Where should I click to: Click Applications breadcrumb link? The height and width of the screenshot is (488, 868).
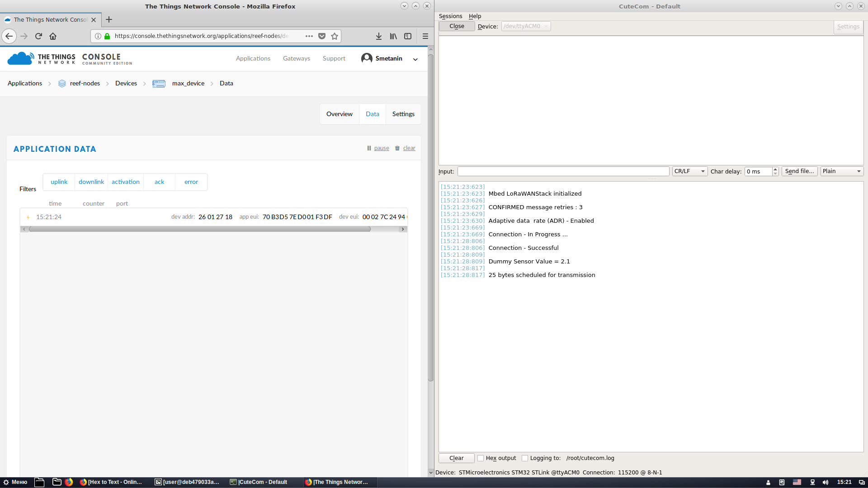[25, 84]
